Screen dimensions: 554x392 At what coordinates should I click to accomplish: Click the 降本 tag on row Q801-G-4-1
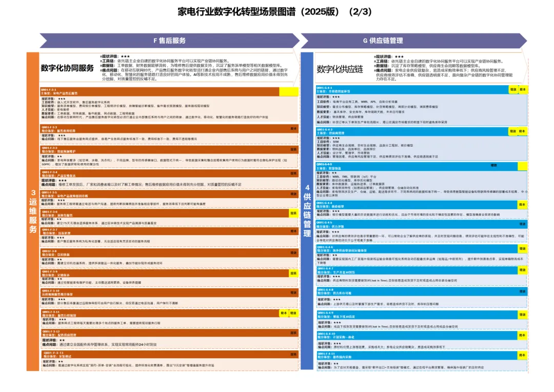(523, 90)
